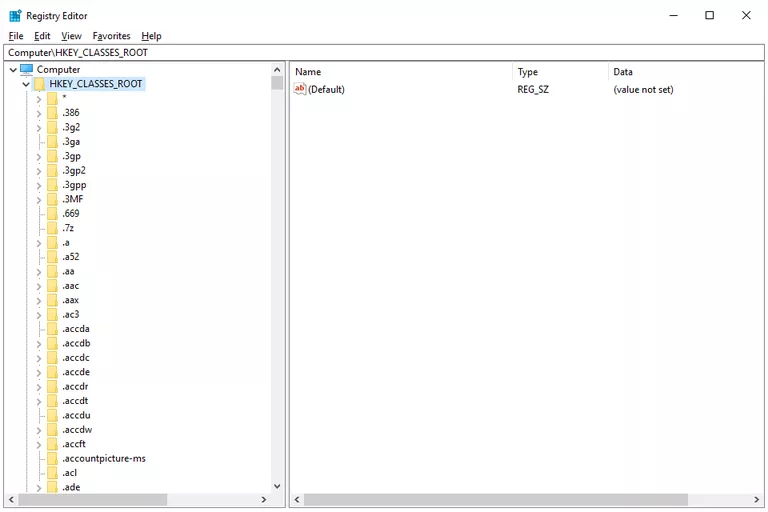Click the folder icon of .acl
The width and height of the screenshot is (768, 512).
[52, 473]
